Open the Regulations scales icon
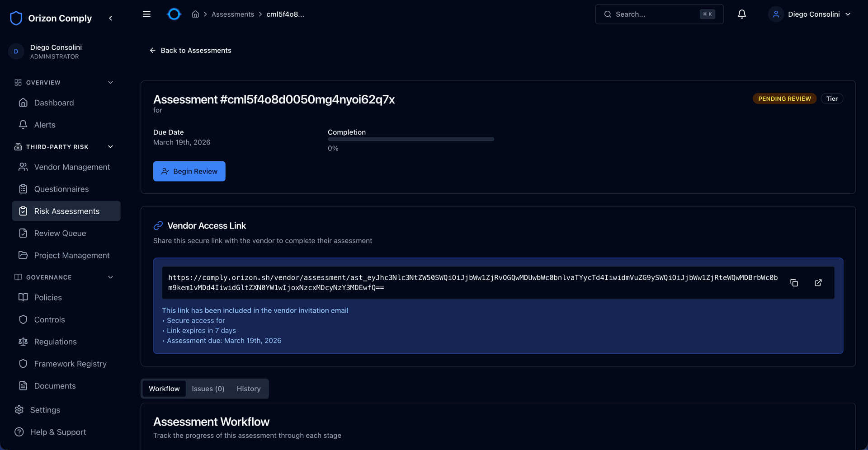 pos(23,342)
